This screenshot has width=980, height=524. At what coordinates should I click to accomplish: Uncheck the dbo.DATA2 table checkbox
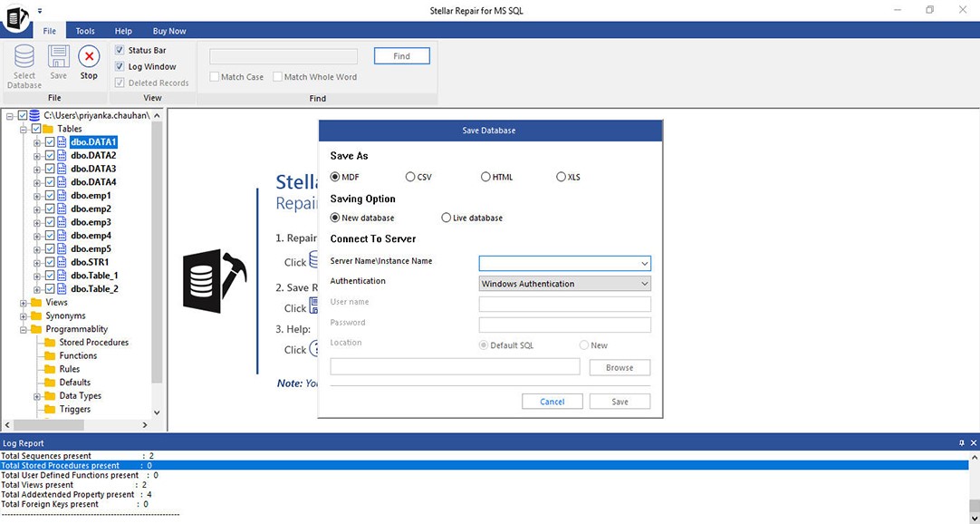[x=50, y=156]
